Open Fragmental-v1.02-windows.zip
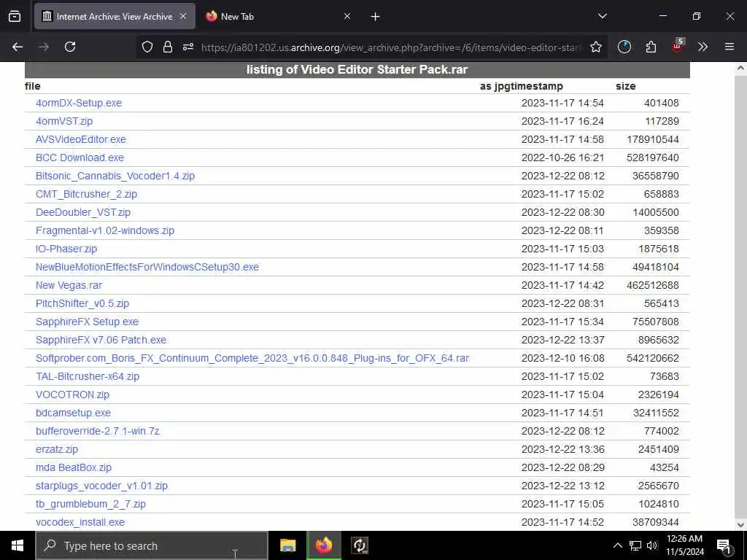Image resolution: width=747 pixels, height=560 pixels. [x=105, y=230]
